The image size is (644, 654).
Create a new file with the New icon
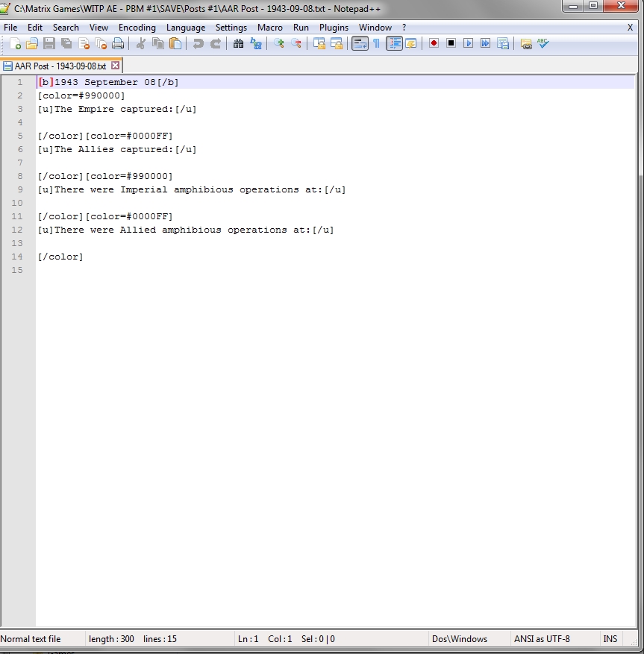(x=13, y=43)
